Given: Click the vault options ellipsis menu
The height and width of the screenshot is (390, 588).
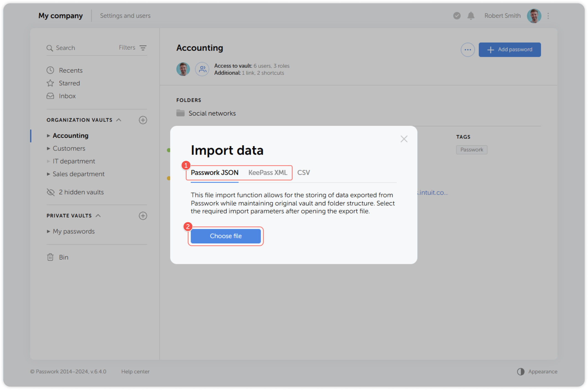Looking at the screenshot, I should (x=468, y=50).
